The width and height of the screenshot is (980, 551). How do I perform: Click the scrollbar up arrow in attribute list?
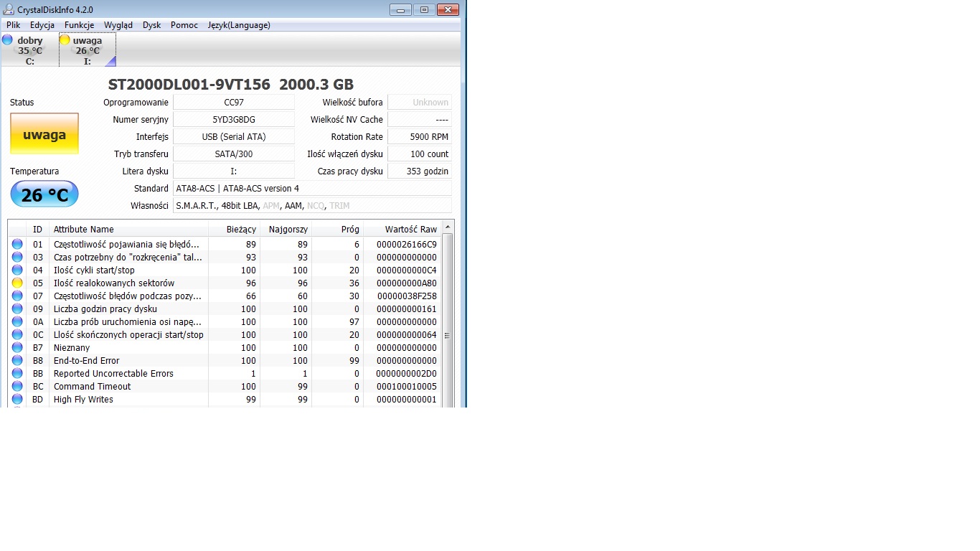(x=448, y=227)
